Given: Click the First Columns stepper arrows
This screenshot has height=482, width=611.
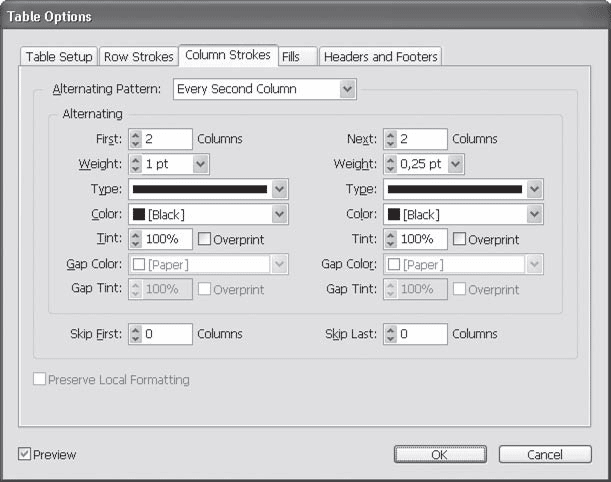Looking at the screenshot, I should point(135,139).
